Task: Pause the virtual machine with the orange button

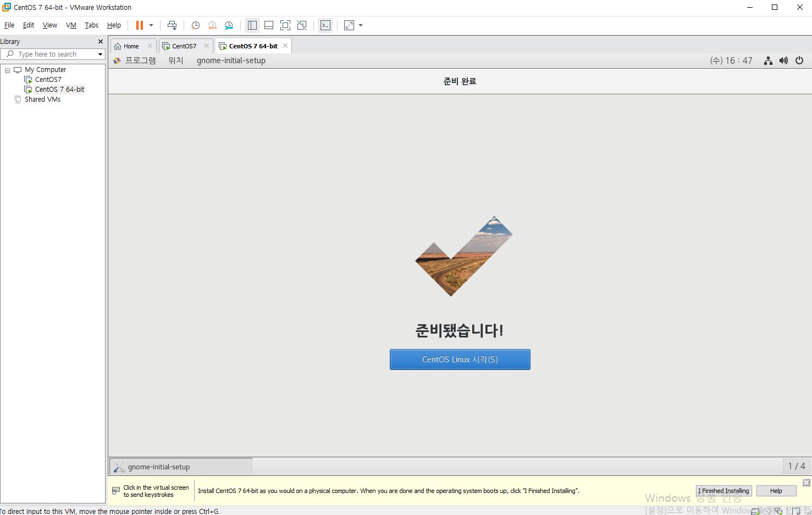Action: (140, 25)
